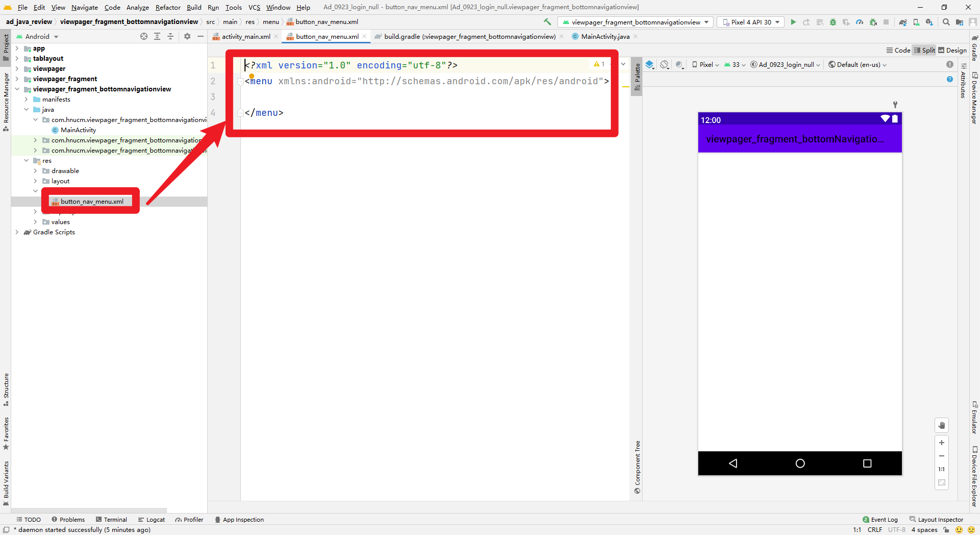Switch editor to Design view
This screenshot has height=535, width=980.
[x=952, y=50]
